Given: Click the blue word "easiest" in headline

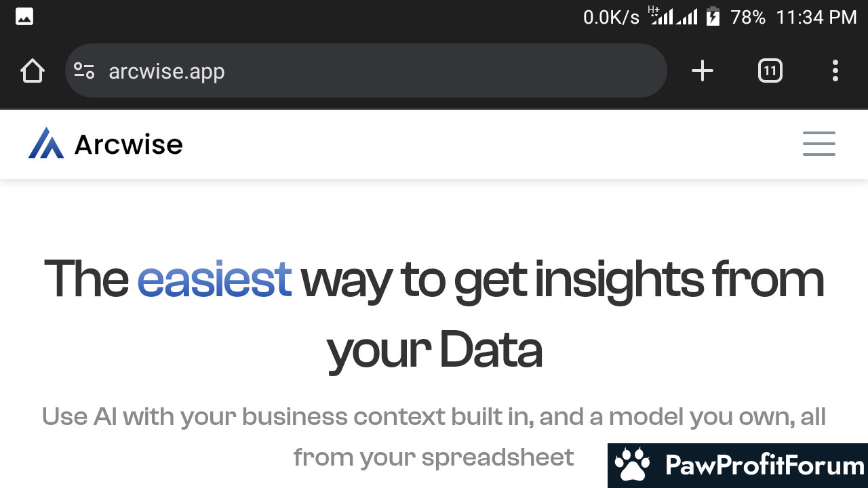Looking at the screenshot, I should (x=214, y=279).
